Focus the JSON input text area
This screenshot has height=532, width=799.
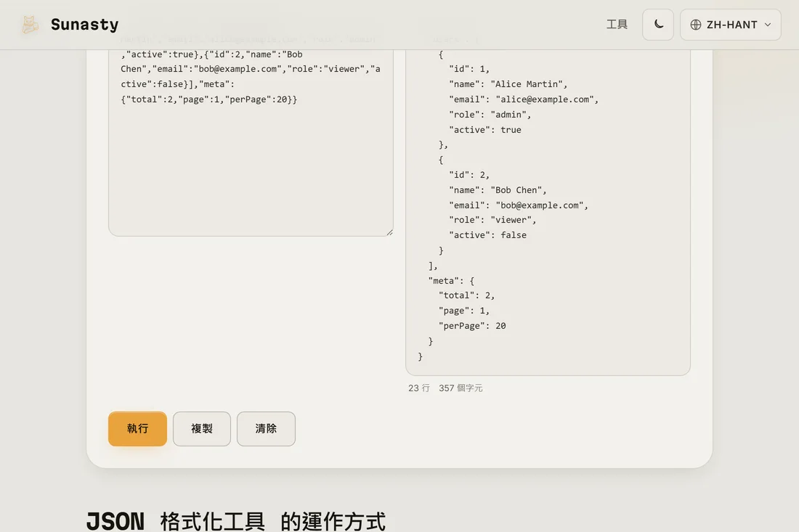(251, 142)
